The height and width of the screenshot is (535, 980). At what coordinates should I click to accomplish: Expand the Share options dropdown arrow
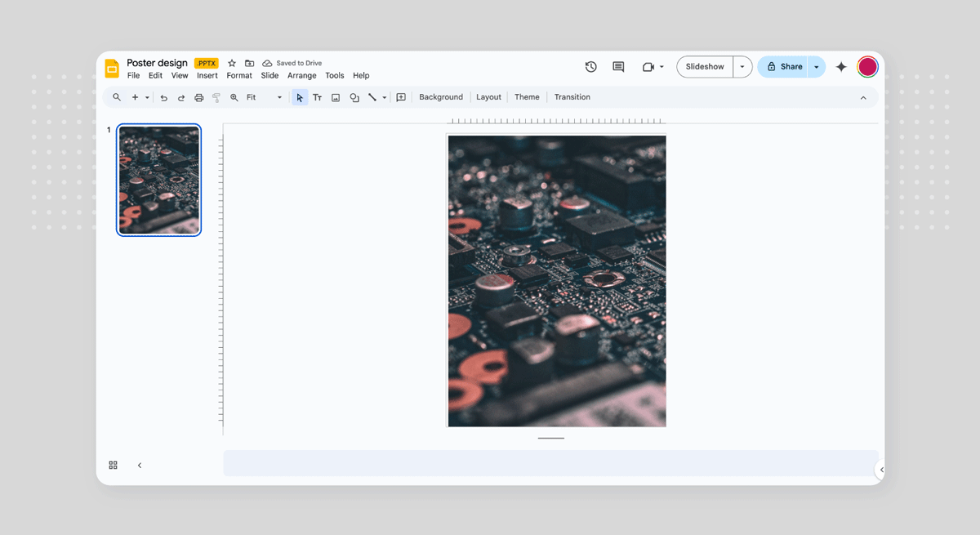coord(816,67)
